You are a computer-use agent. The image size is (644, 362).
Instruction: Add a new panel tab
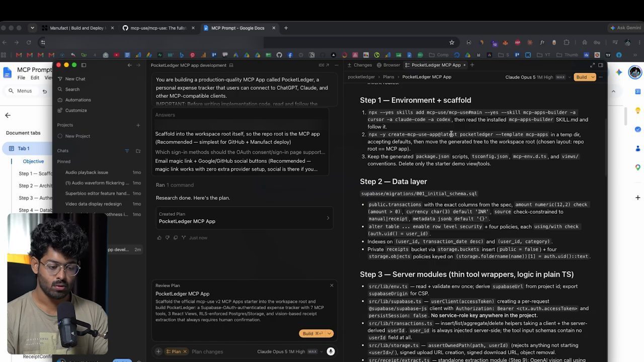click(472, 65)
